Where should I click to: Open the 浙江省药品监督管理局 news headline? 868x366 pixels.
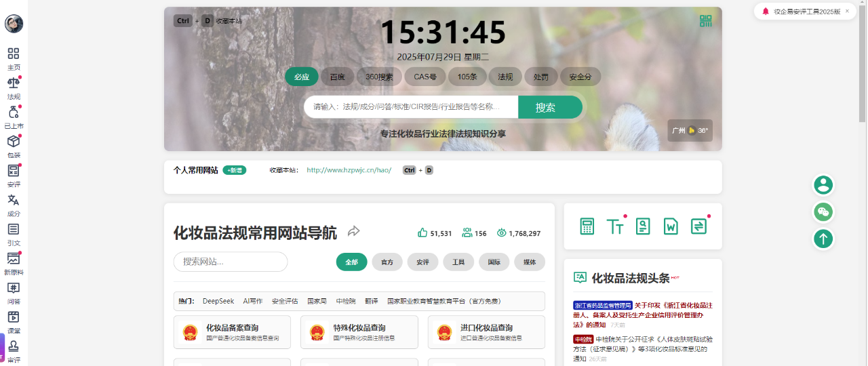[x=643, y=315]
